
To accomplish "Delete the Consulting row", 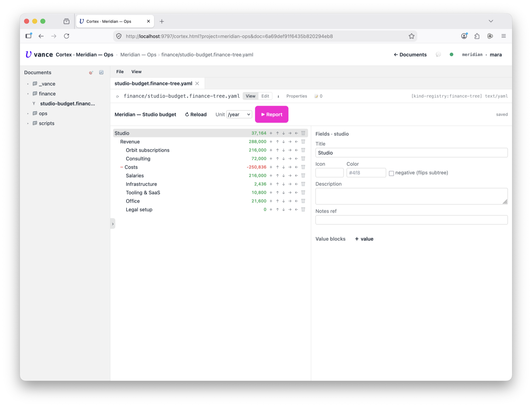I will point(303,159).
